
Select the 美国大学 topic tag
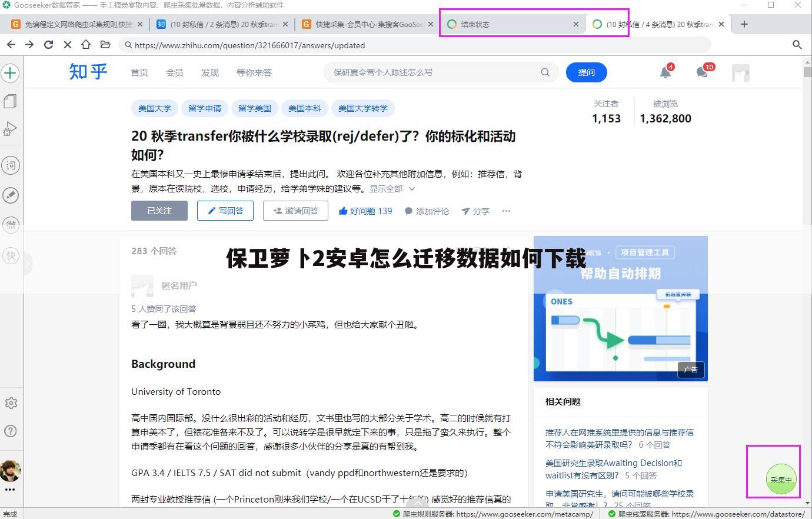(155, 108)
